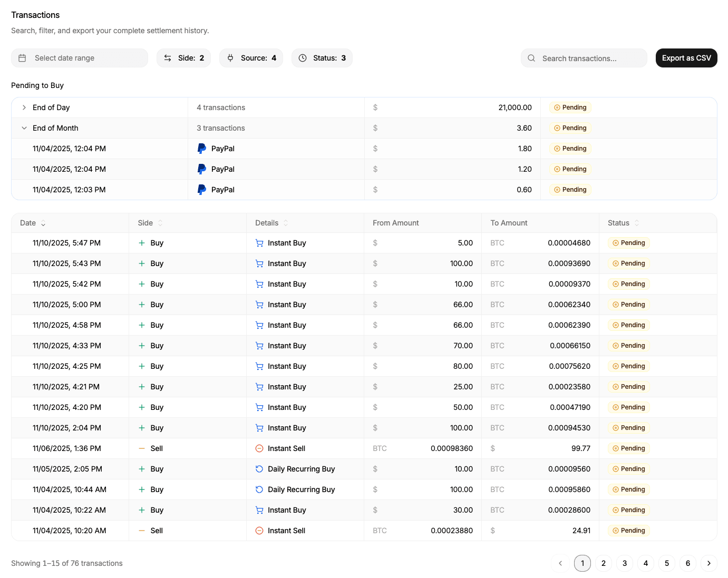The width and height of the screenshot is (728, 578).
Task: Expand the End of Day group
Action: tap(24, 107)
